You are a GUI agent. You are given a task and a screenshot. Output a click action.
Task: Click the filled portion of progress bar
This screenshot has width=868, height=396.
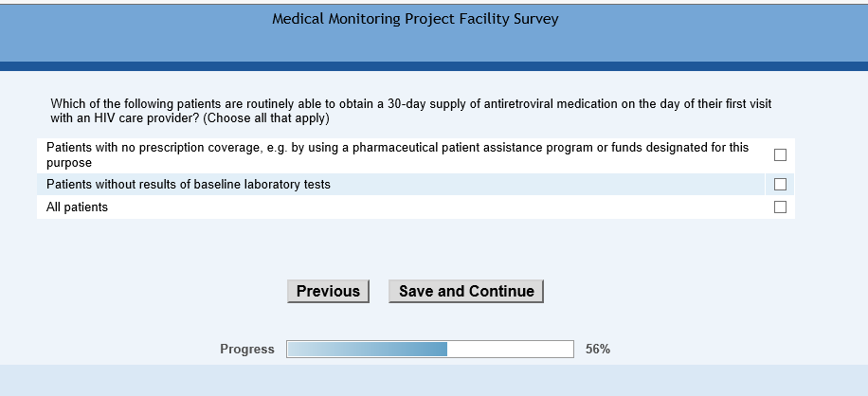coord(367,350)
